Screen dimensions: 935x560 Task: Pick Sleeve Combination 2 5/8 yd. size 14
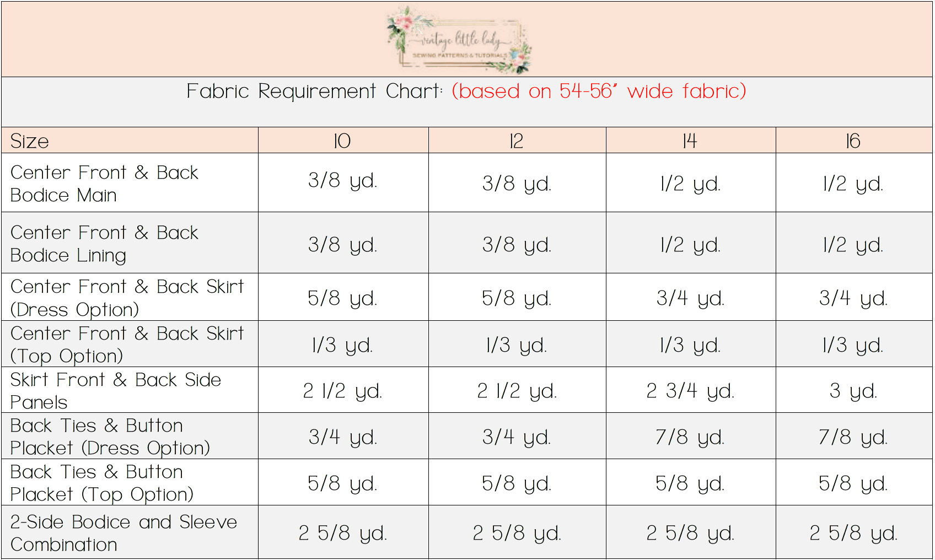coord(690,533)
